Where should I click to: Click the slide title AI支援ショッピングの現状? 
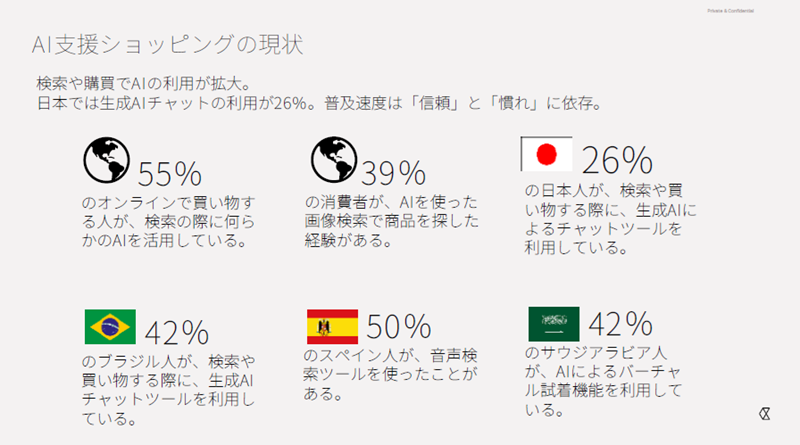pyautogui.click(x=168, y=45)
